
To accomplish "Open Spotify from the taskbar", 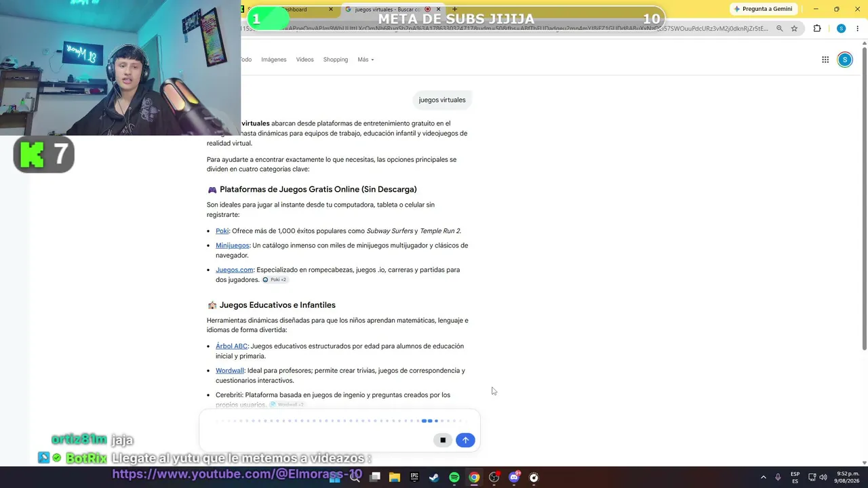I will click(454, 477).
